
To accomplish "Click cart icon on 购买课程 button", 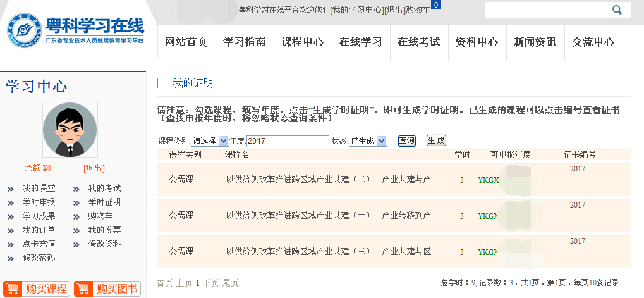I will click(x=15, y=289).
